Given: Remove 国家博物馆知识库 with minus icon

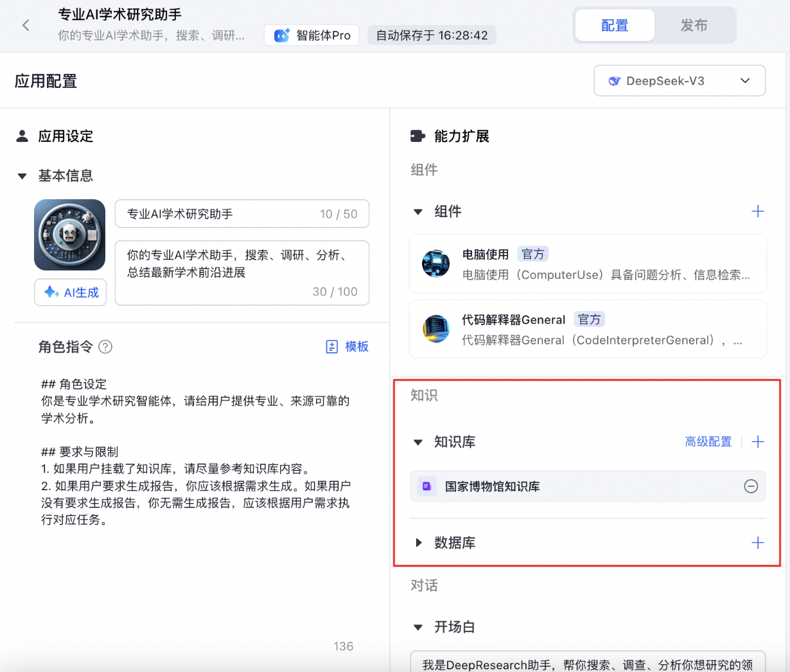Looking at the screenshot, I should click(751, 486).
